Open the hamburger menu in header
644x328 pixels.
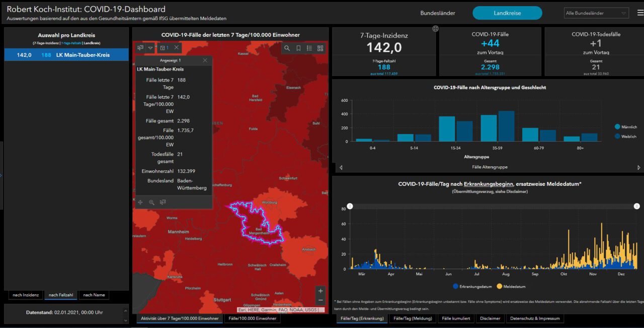[640, 13]
